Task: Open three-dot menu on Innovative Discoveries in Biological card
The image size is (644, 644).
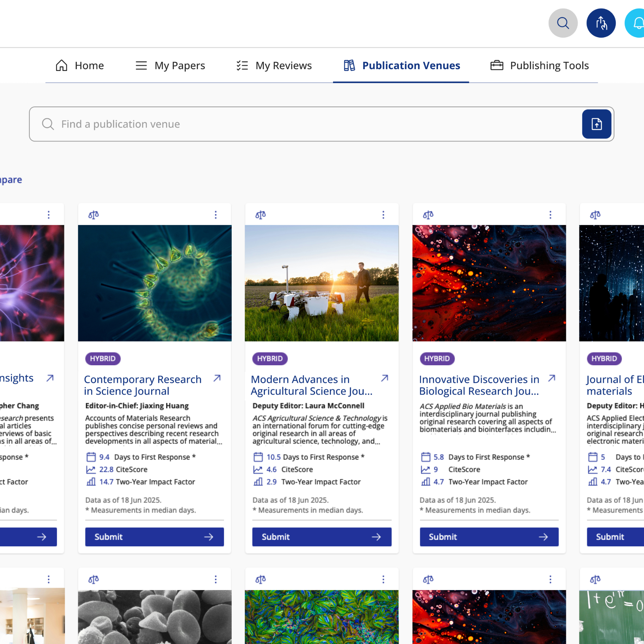Action: point(550,215)
